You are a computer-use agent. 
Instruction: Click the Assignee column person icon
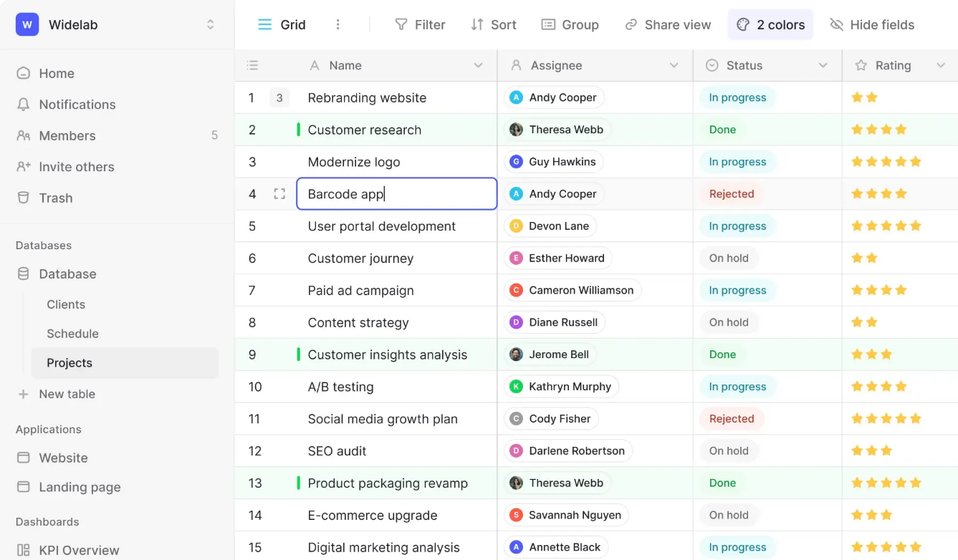515,65
